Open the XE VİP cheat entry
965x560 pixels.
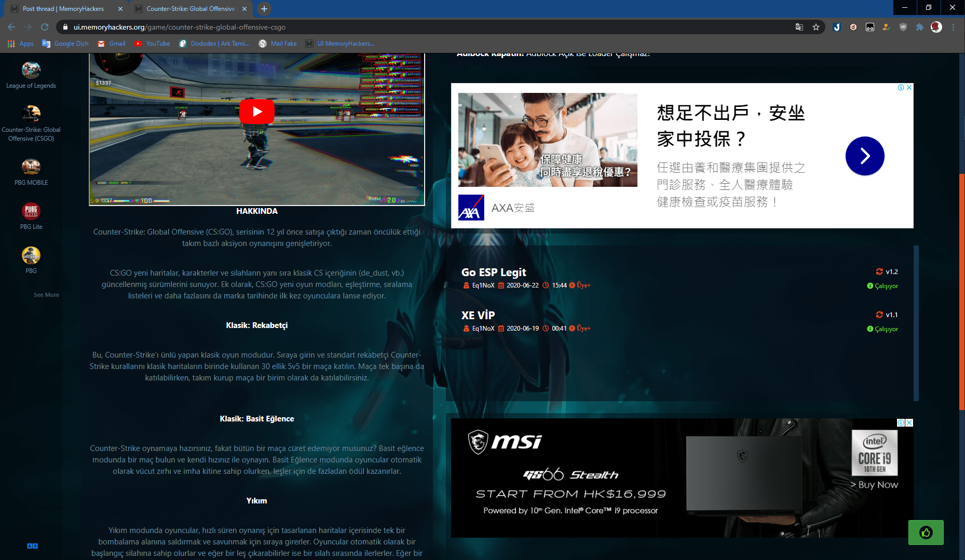coord(478,316)
